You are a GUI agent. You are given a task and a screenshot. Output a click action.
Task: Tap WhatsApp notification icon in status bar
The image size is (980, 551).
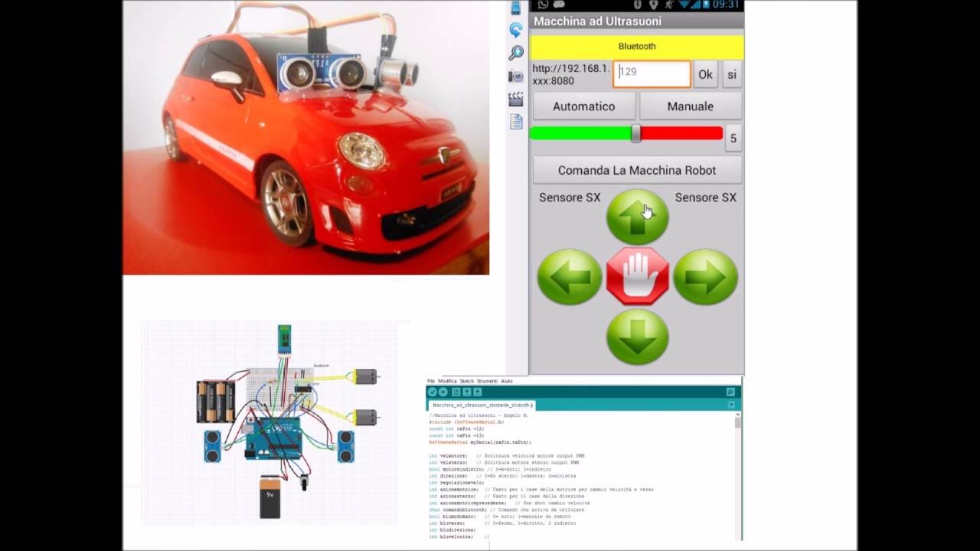tap(543, 5)
